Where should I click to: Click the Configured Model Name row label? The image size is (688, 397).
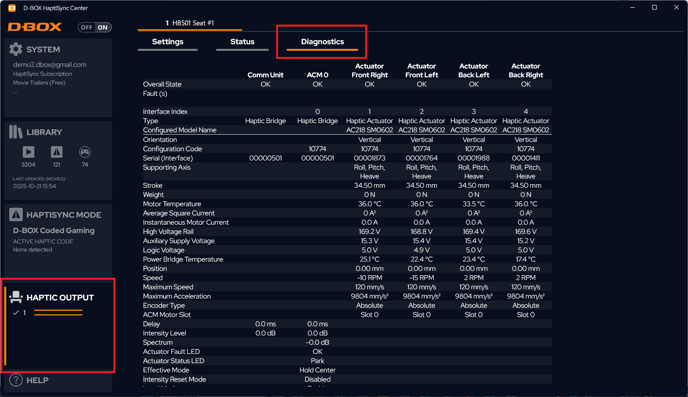[x=179, y=130]
